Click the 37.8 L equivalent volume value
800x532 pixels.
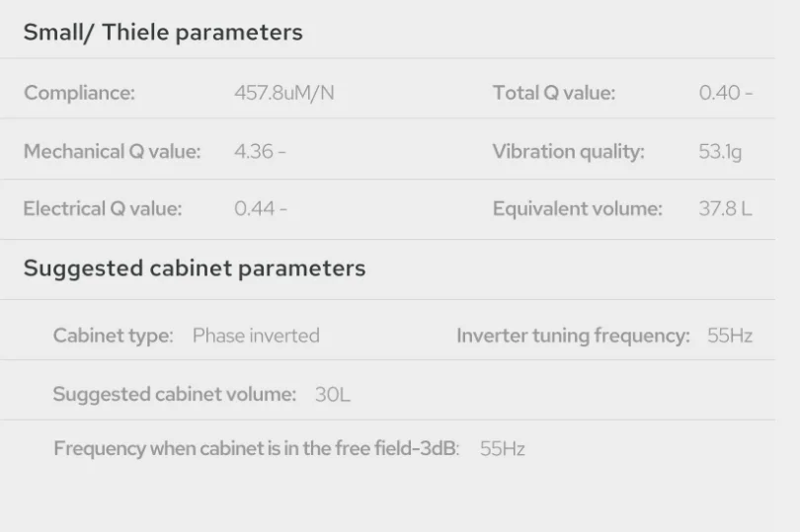pyautogui.click(x=725, y=208)
